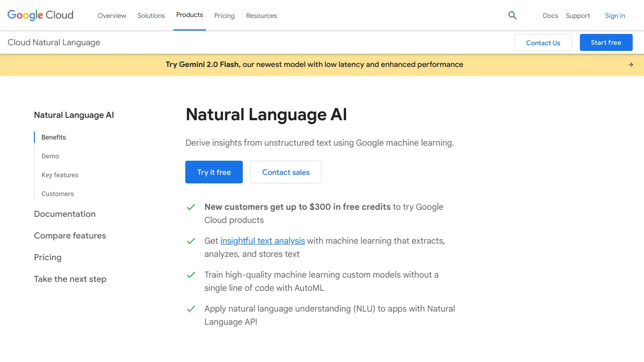Click the checkmark beside the Natural Language API bullet

[191, 309]
